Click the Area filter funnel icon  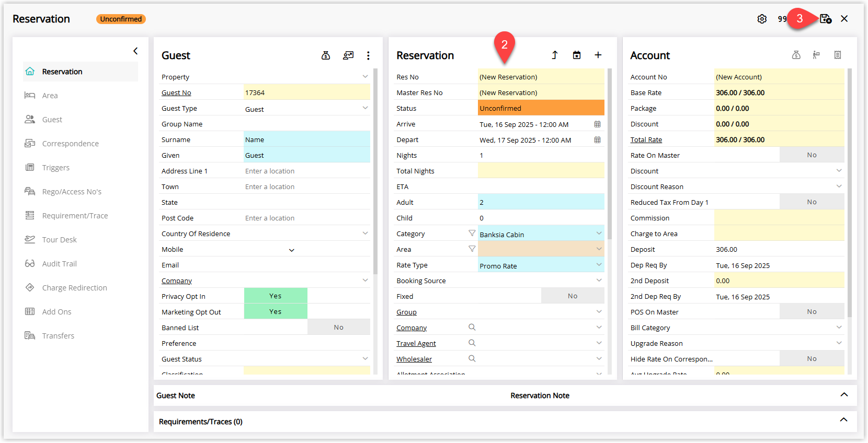(472, 249)
